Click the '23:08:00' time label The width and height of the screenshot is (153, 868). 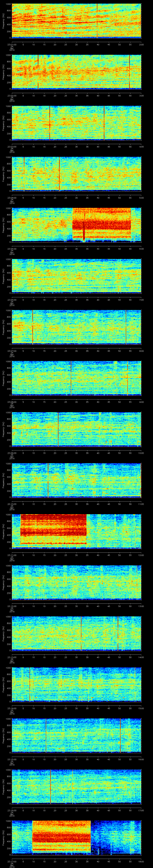coord(12,402)
